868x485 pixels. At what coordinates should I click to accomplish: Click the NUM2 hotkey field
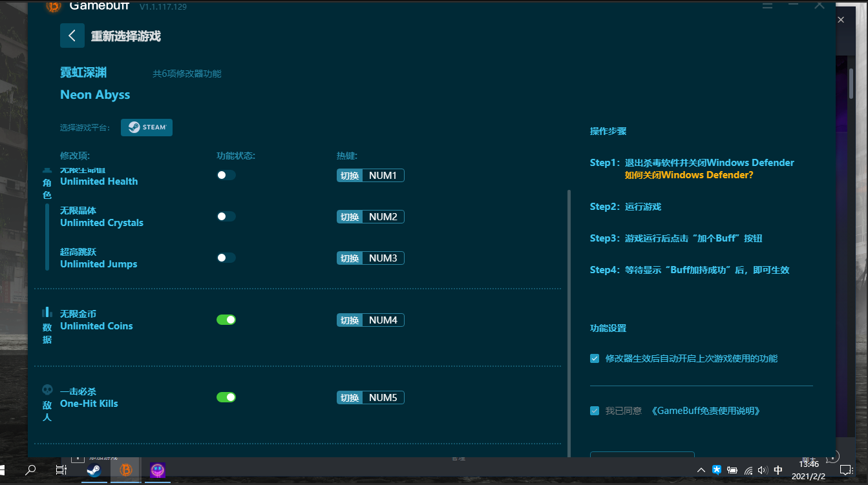[x=383, y=217]
